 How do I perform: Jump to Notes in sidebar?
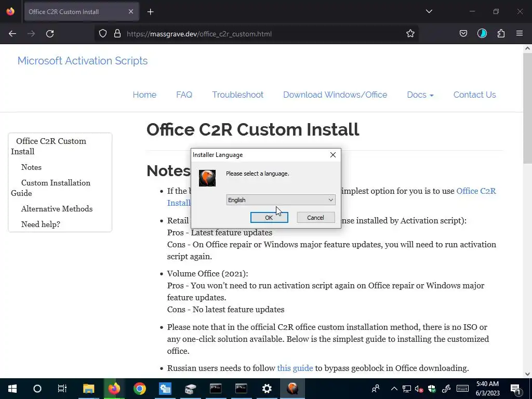pos(31,167)
